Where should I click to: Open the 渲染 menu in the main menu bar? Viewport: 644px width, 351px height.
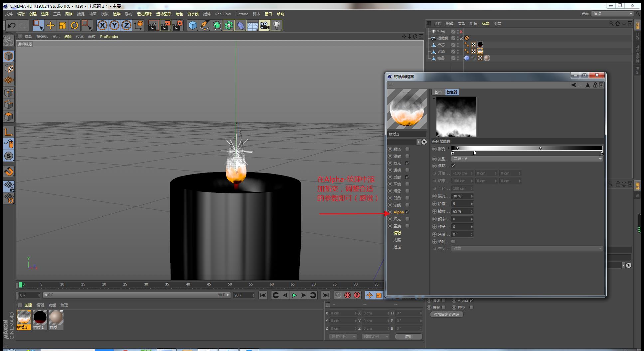pos(117,14)
